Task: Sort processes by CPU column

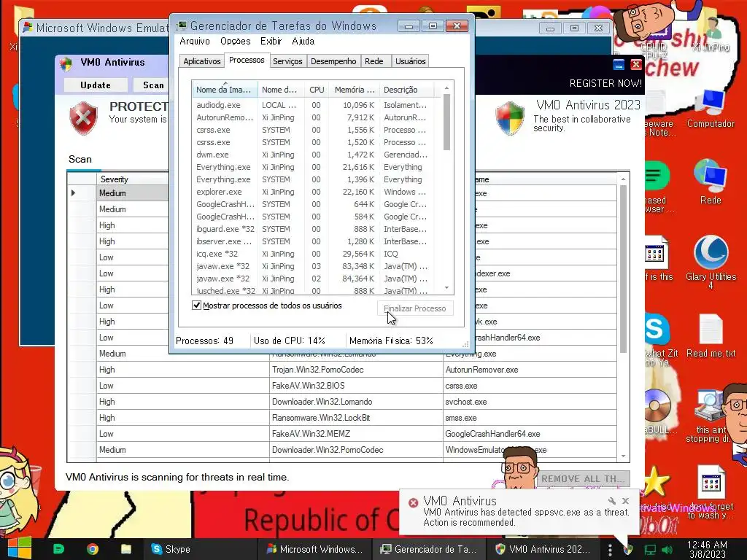Action: 317,90
